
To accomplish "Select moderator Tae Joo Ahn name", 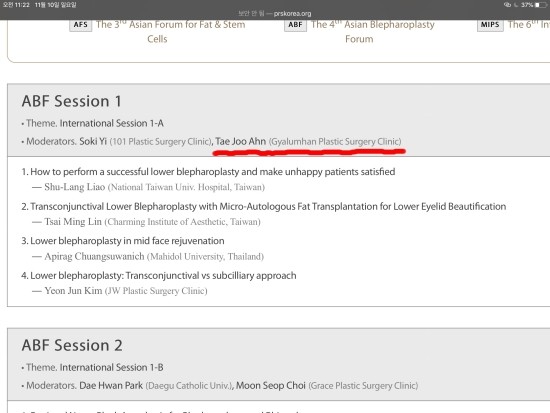I will click(240, 141).
